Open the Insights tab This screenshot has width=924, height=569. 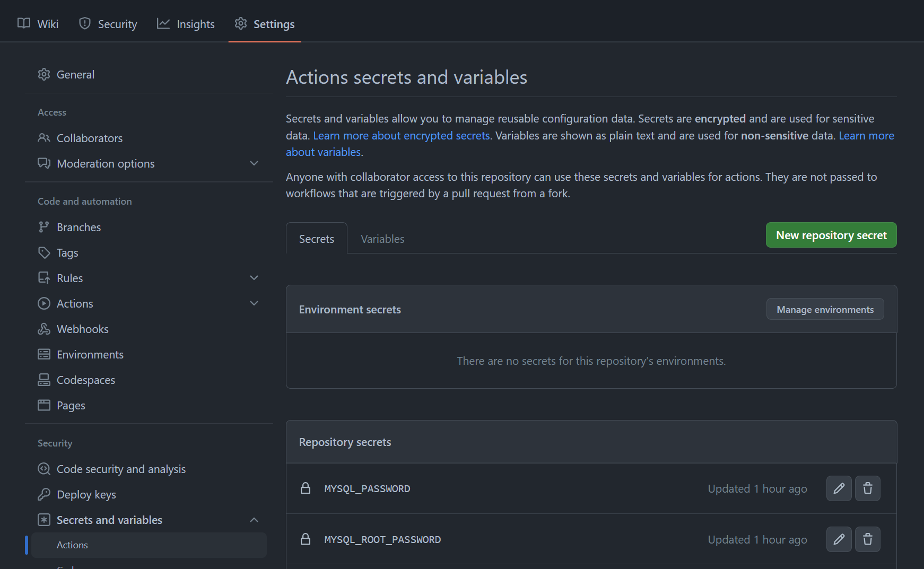pyautogui.click(x=186, y=24)
